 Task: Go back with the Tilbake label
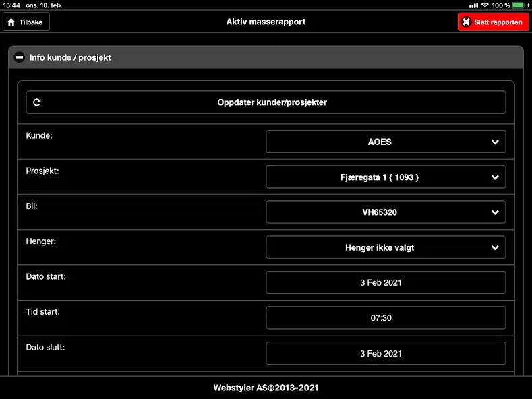(31, 22)
